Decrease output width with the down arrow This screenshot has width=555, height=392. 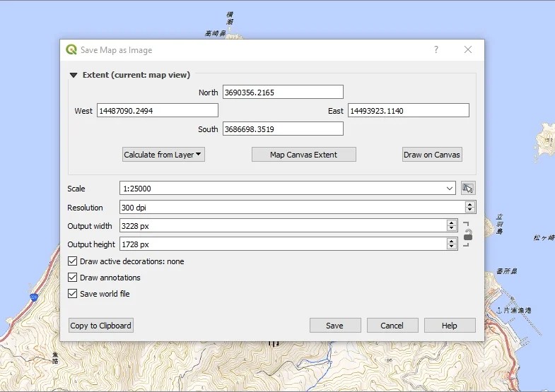coord(451,228)
